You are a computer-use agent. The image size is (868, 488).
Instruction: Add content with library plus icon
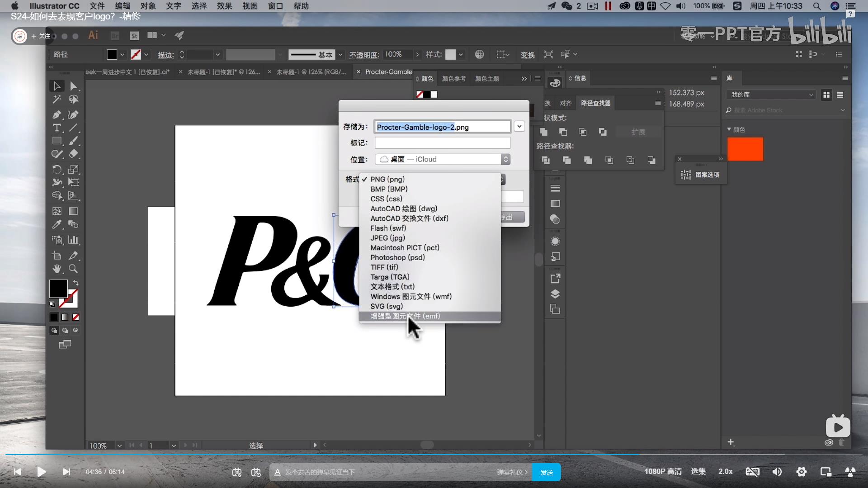731,442
